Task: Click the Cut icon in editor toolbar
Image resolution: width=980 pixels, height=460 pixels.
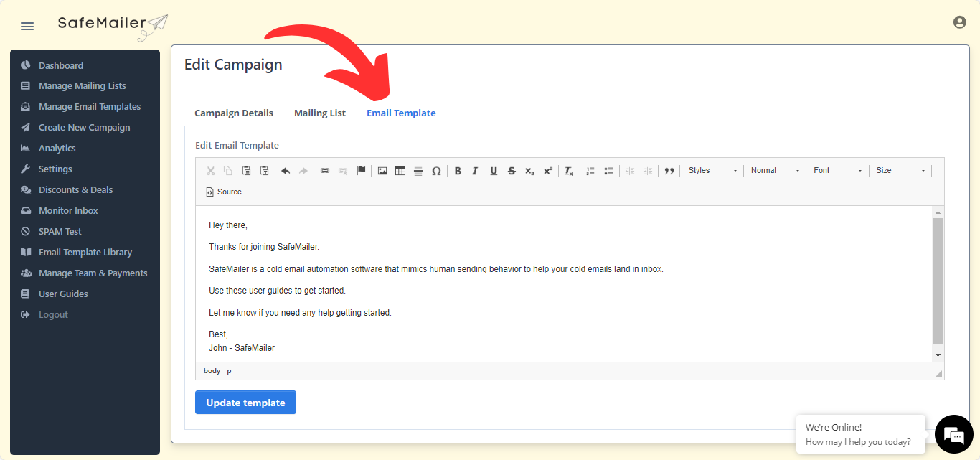Action: 210,171
